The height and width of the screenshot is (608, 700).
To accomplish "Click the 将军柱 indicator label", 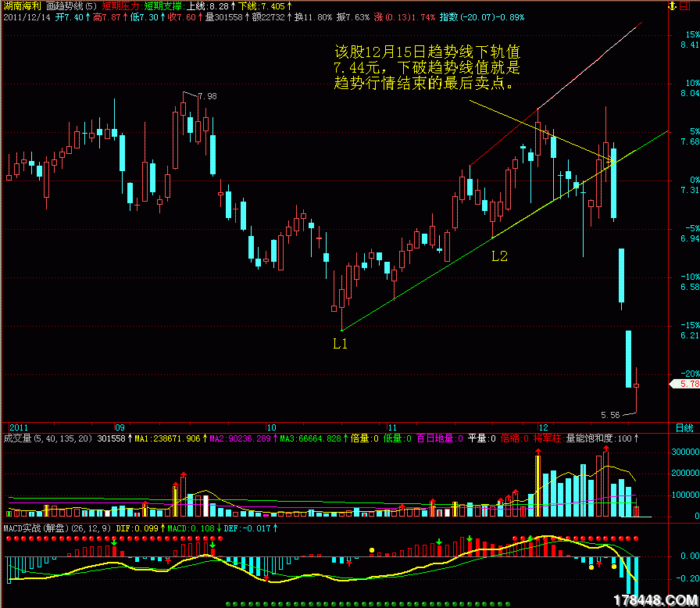I will 548,439.
